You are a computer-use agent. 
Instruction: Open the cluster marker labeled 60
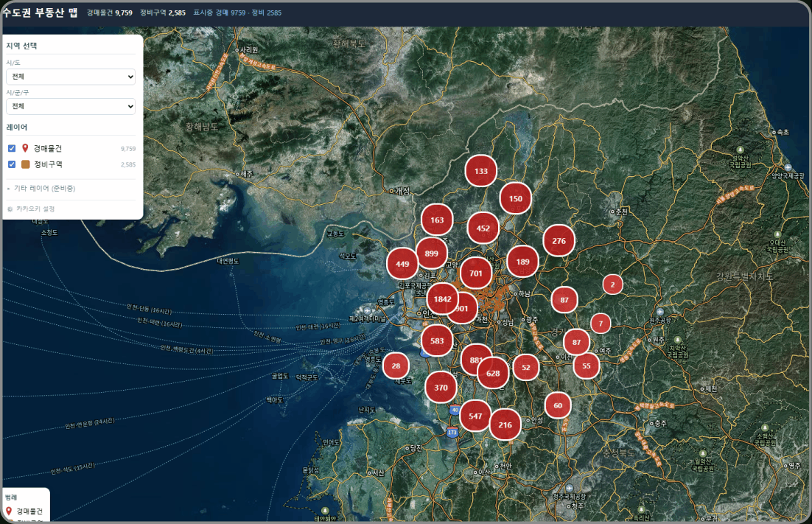(558, 405)
